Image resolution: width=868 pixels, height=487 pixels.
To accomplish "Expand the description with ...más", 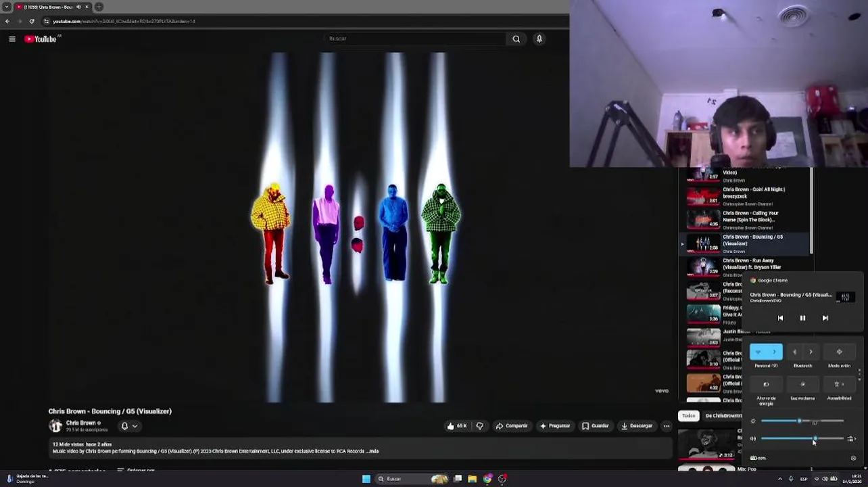I will [372, 451].
